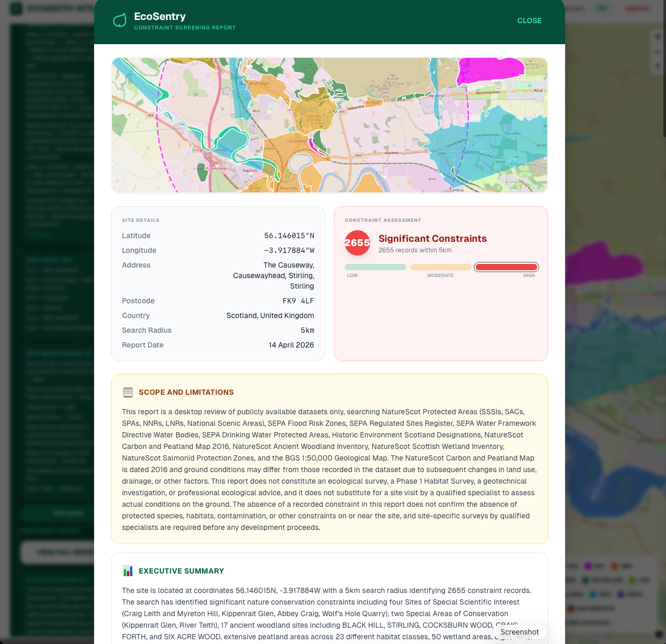Viewport: 666px width, 644px height.
Task: Click the red 2655 records badge
Action: [x=357, y=243]
